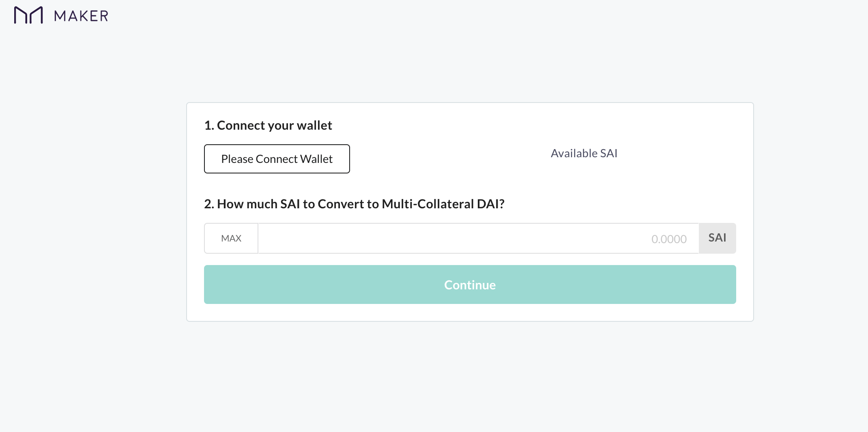868x432 pixels.
Task: Select the SAI token label on the input
Action: [x=717, y=238]
